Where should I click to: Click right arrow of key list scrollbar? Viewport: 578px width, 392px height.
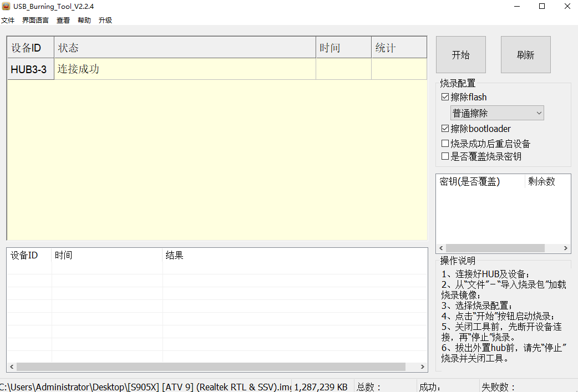(565, 248)
